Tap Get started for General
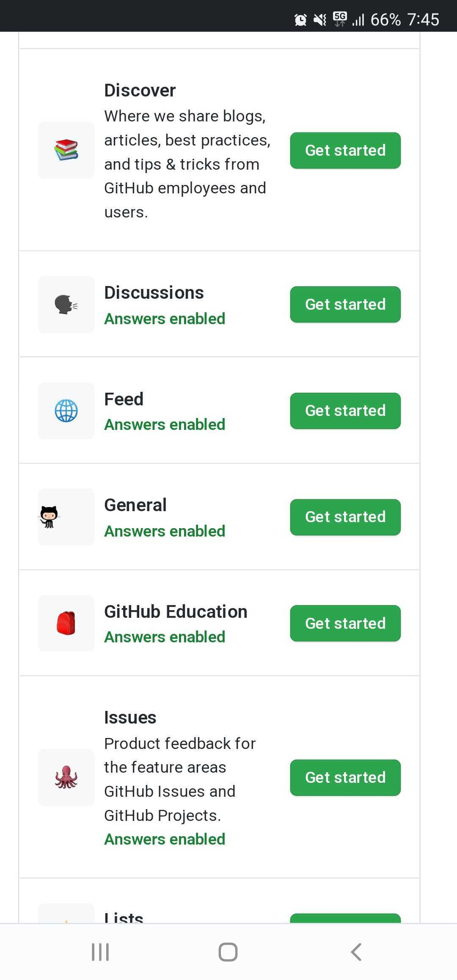 345,517
